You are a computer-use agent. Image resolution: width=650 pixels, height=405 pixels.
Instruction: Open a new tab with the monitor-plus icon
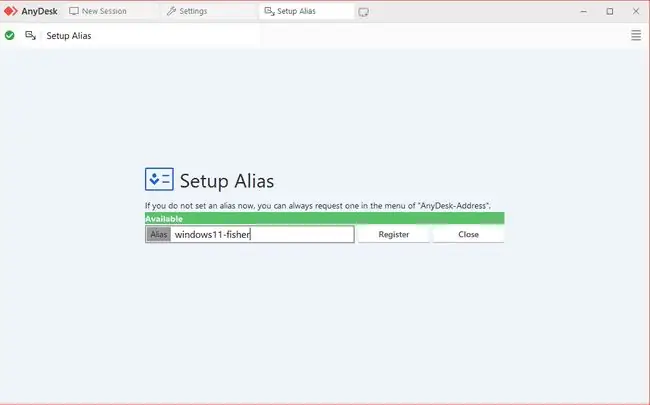coord(364,12)
